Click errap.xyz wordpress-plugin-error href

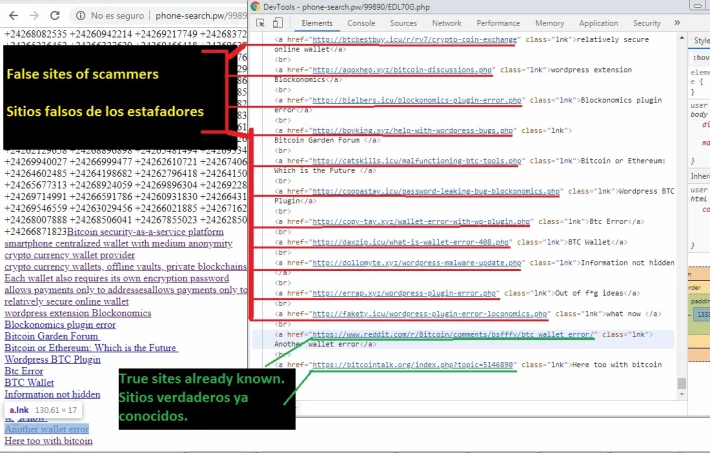pyautogui.click(x=404, y=293)
